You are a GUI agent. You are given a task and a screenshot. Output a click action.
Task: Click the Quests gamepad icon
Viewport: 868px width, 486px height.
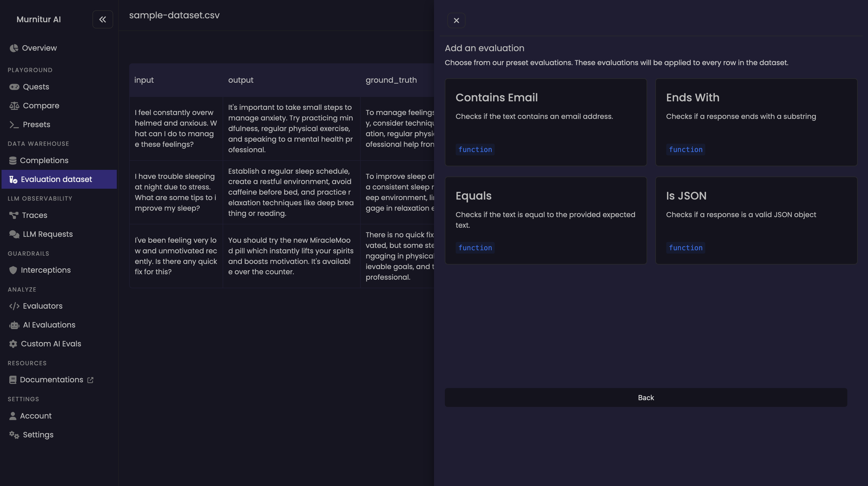point(14,87)
